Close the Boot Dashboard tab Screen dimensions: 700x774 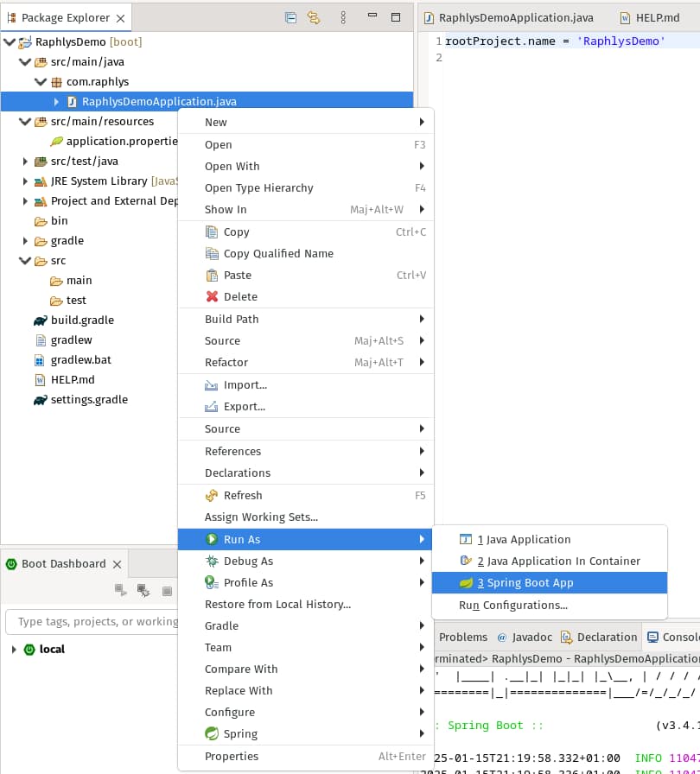117,564
